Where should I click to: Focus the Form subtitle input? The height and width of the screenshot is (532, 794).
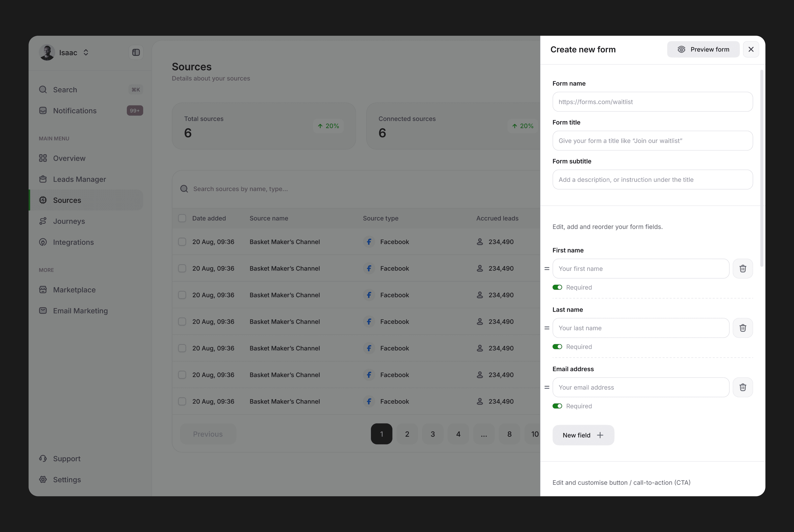pos(652,179)
